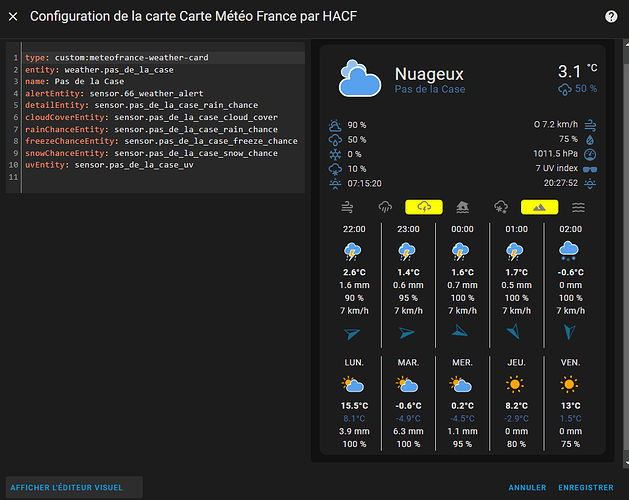Click the snow chance icon beside 10 %
The image size is (629, 500).
click(335, 169)
